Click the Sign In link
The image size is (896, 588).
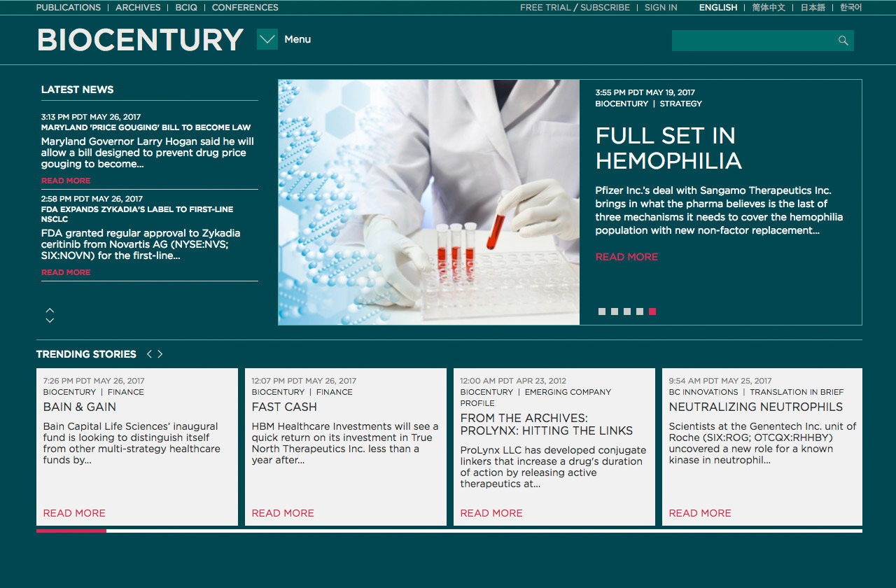pyautogui.click(x=661, y=8)
